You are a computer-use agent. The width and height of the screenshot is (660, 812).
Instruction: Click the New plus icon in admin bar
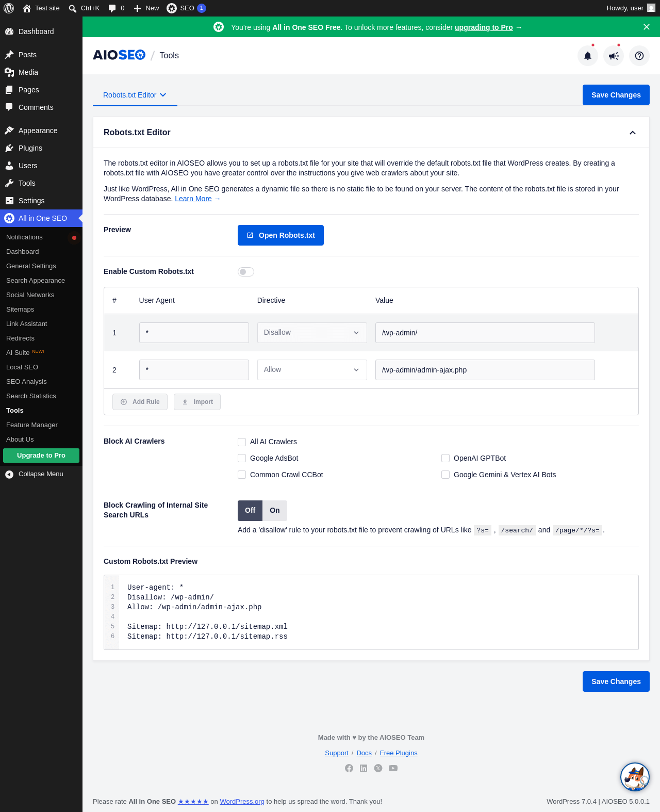pyautogui.click(x=137, y=8)
